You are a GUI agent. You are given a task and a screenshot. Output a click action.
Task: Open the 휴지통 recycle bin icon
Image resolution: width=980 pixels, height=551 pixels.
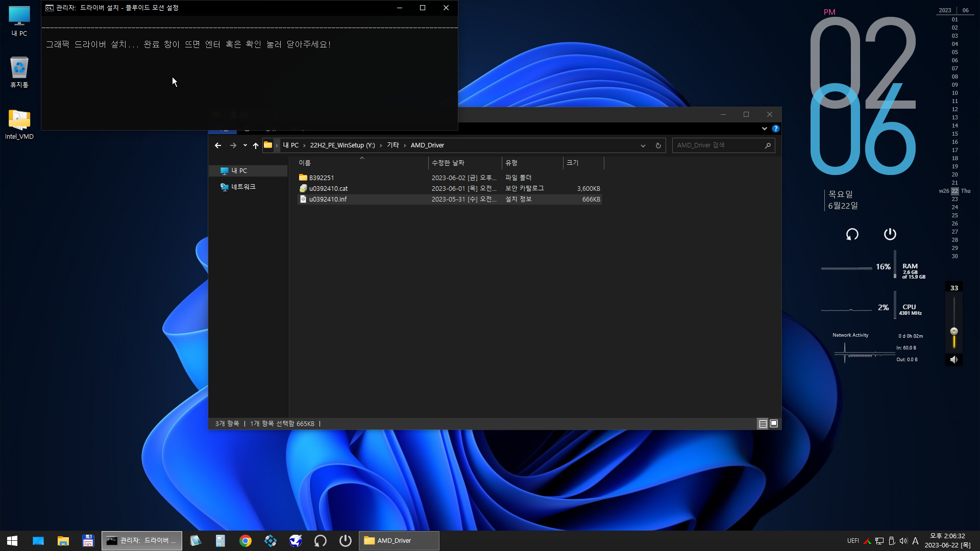19,72
